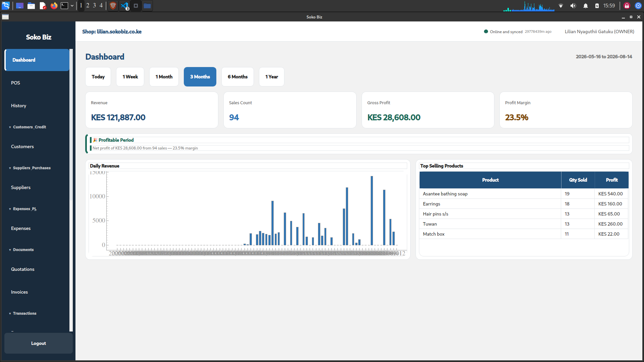Open History in the sidebar
The height and width of the screenshot is (362, 644).
pyautogui.click(x=37, y=106)
